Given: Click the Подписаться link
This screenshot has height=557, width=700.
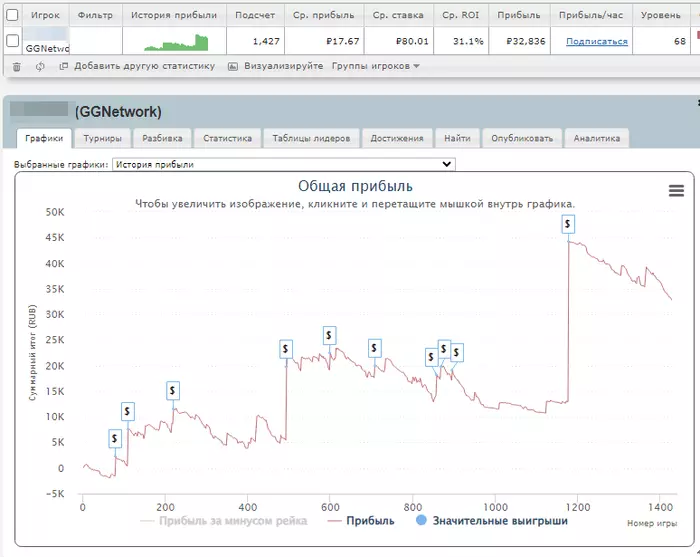Looking at the screenshot, I should pos(596,42).
